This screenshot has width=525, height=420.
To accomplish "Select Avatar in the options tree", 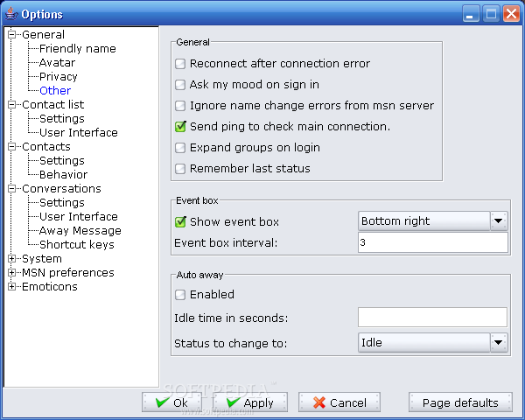I will coord(57,63).
